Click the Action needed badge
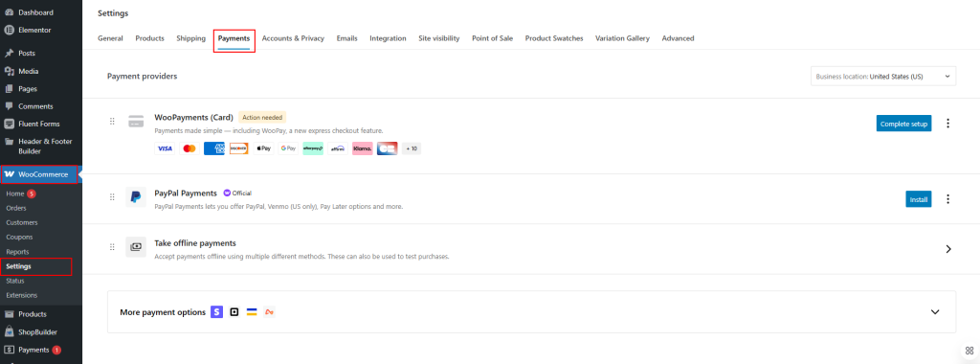 (262, 117)
